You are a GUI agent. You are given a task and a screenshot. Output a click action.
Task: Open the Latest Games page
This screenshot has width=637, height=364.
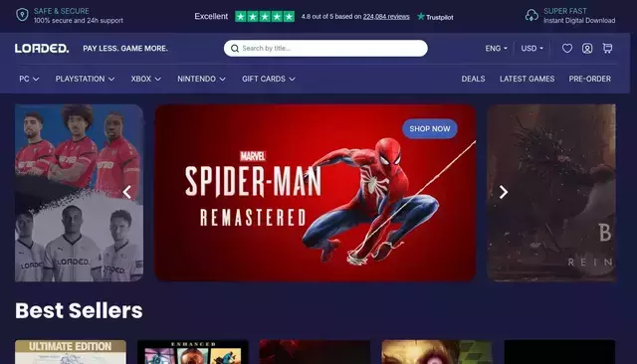coord(527,79)
